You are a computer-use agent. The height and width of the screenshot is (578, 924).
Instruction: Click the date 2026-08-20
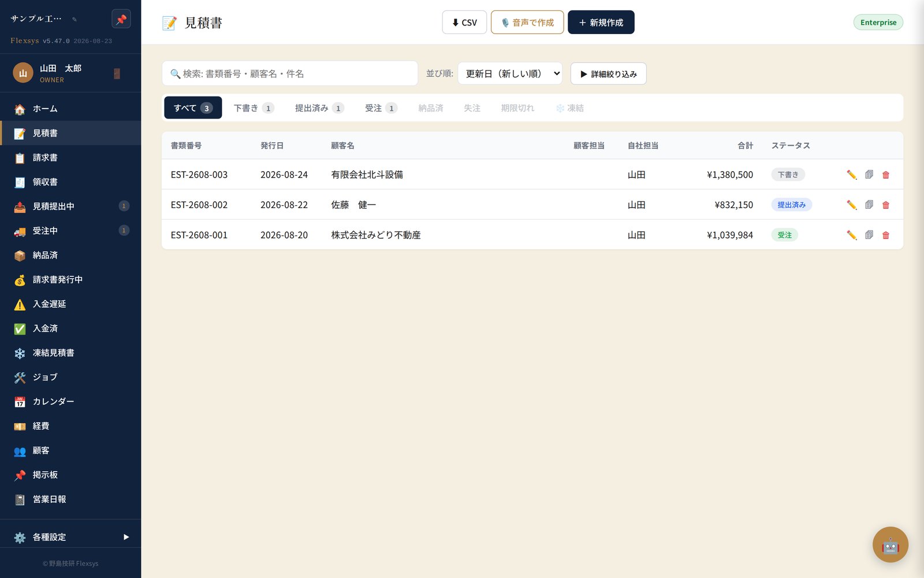point(284,235)
